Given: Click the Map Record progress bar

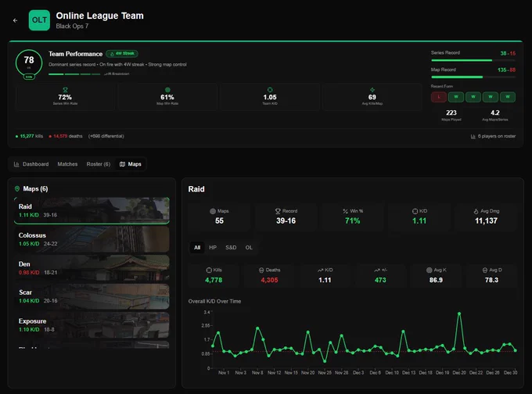Looking at the screenshot, I should click(x=473, y=77).
